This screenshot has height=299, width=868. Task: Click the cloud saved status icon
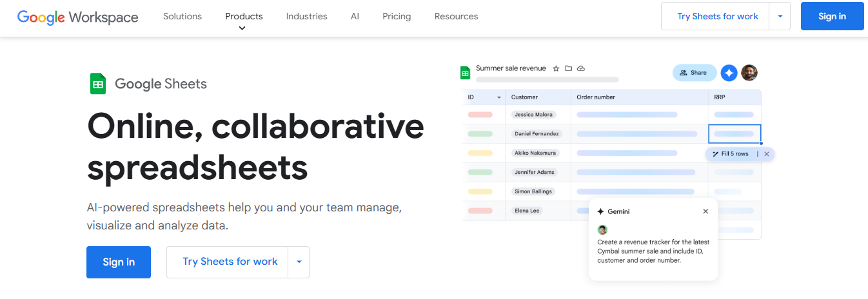(x=580, y=68)
